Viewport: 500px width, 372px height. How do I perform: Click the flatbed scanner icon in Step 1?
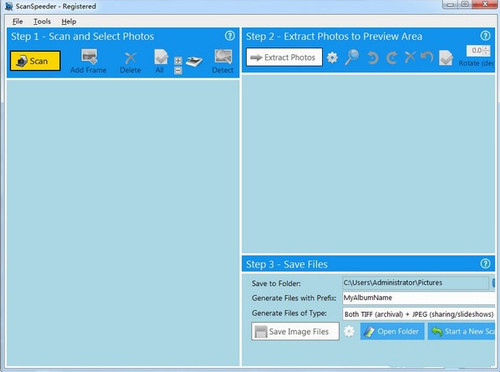tap(194, 61)
